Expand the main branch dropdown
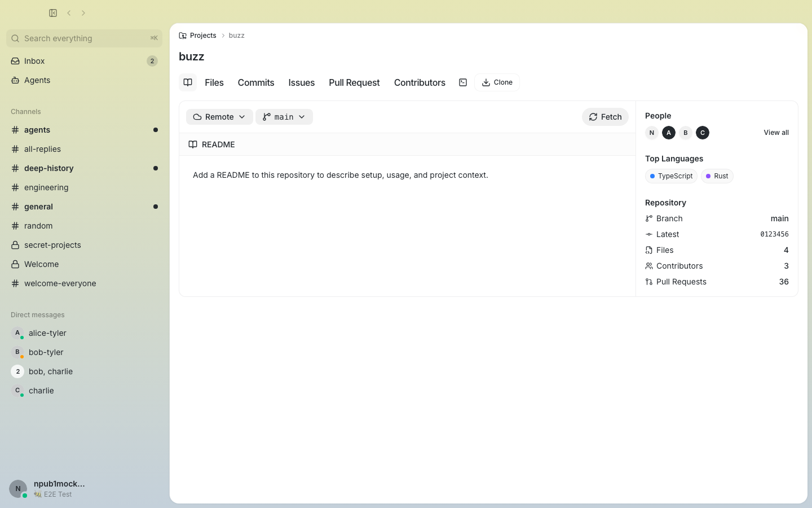The image size is (812, 508). pyautogui.click(x=284, y=117)
